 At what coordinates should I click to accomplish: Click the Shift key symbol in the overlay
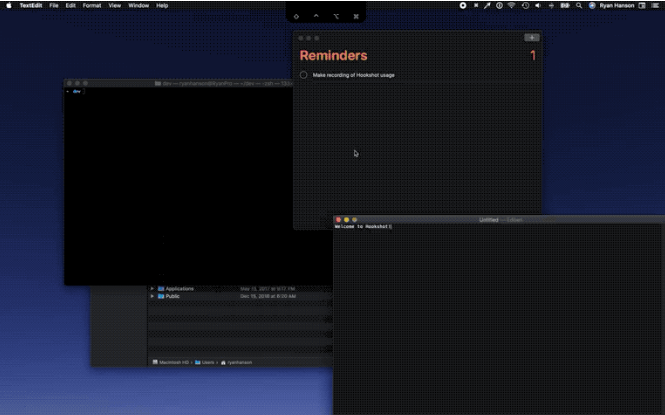296,17
